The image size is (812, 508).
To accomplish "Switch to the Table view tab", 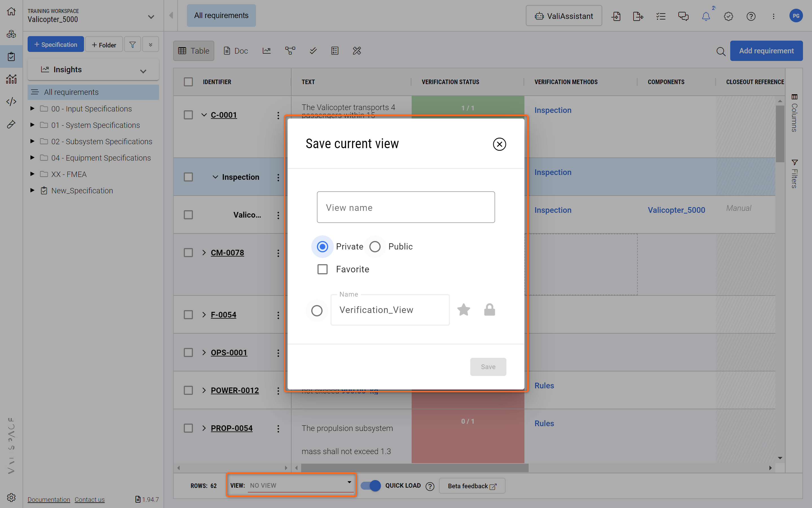I will [194, 51].
